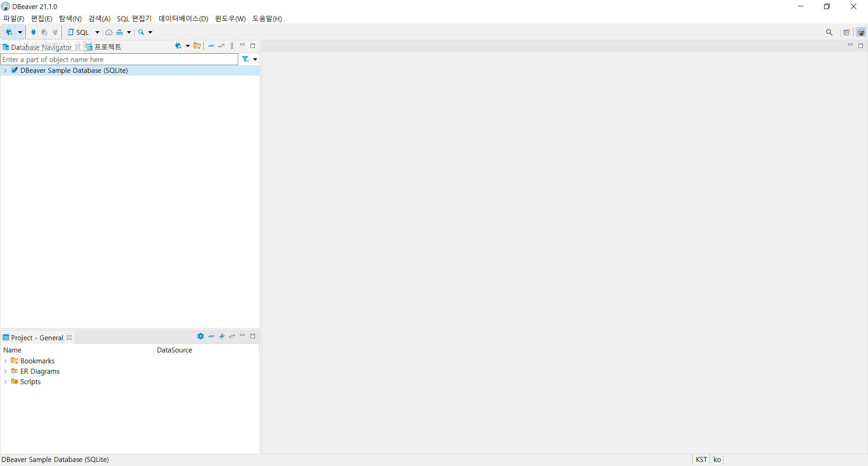868x466 pixels.
Task: Expand the ER Diagrams folder
Action: point(5,371)
